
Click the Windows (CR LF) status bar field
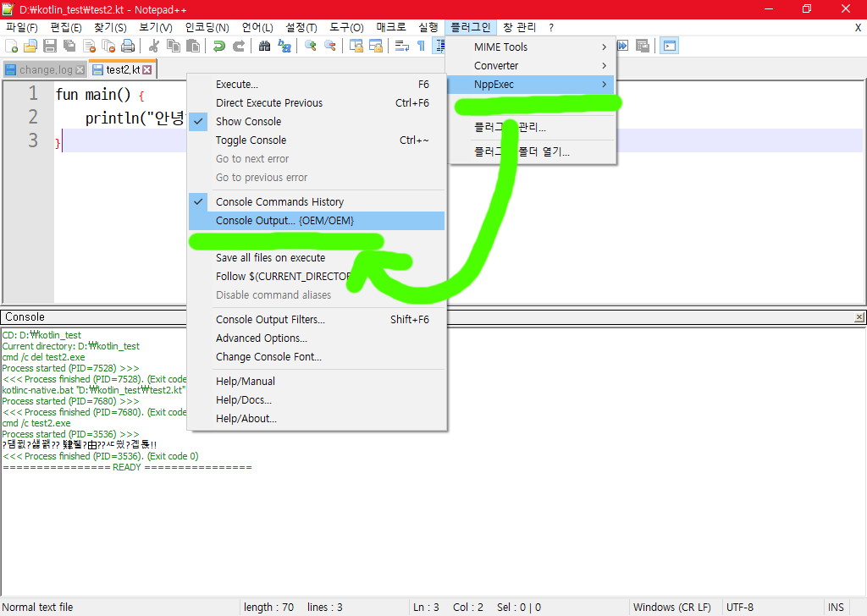click(675, 608)
